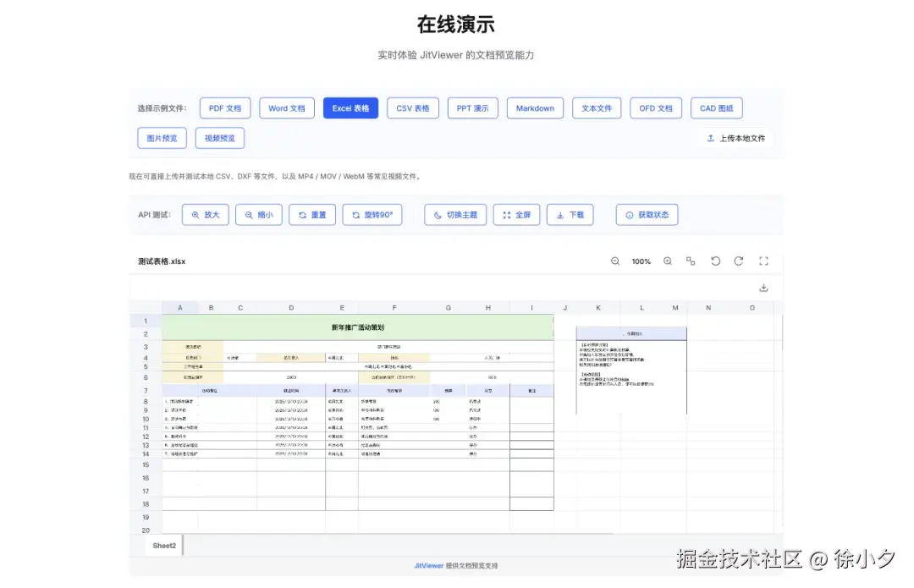Enter fullscreen with the corner-brackets icon
This screenshot has height=588, width=914.
(763, 261)
